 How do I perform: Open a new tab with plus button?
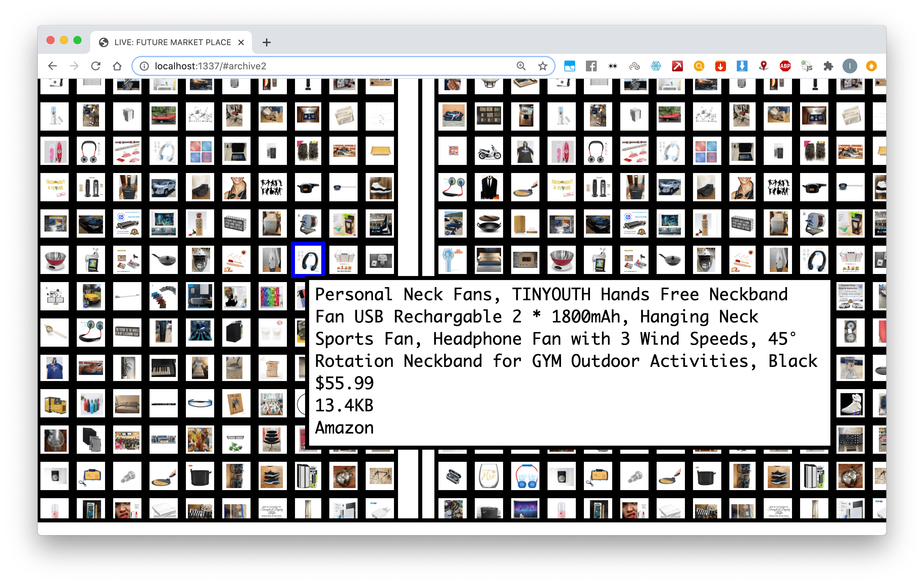point(267,42)
